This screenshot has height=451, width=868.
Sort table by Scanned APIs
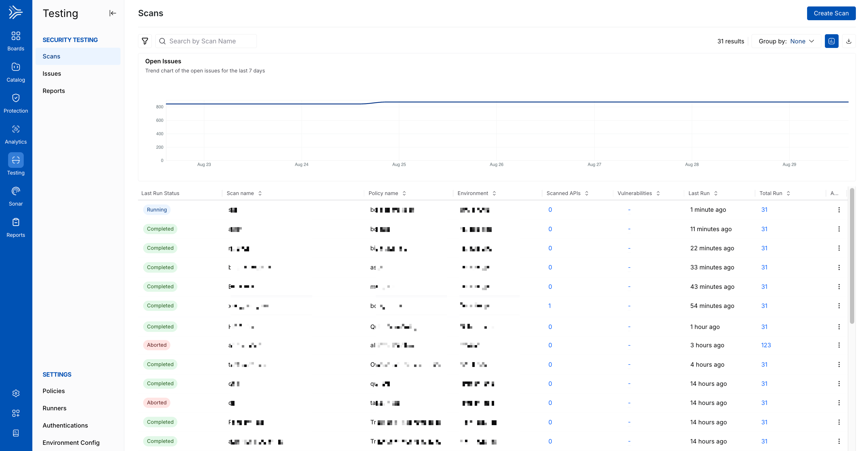click(587, 193)
